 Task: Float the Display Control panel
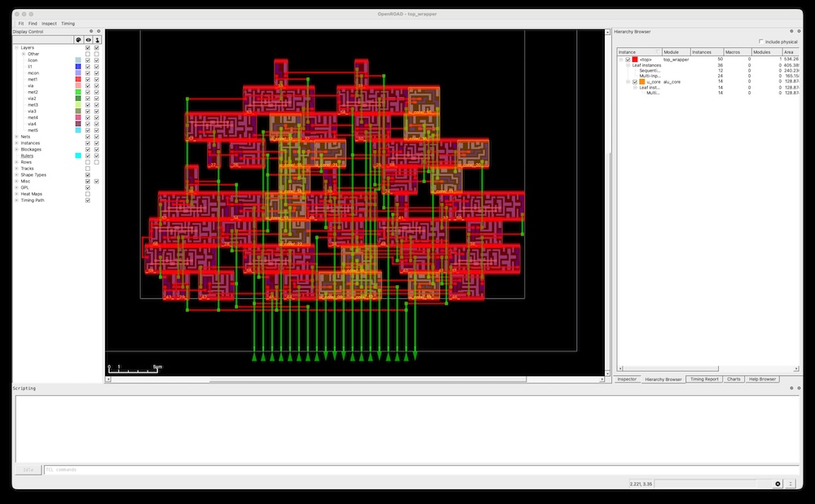[x=90, y=31]
